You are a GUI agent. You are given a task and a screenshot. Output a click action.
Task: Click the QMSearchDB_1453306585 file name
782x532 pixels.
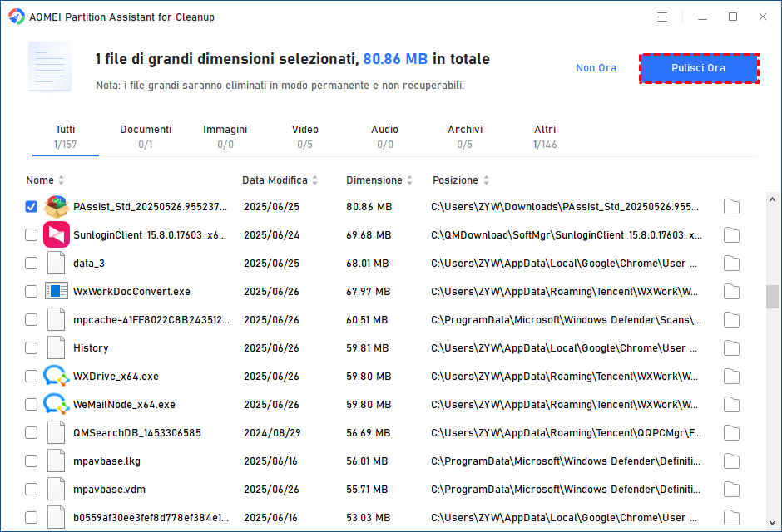coord(137,433)
